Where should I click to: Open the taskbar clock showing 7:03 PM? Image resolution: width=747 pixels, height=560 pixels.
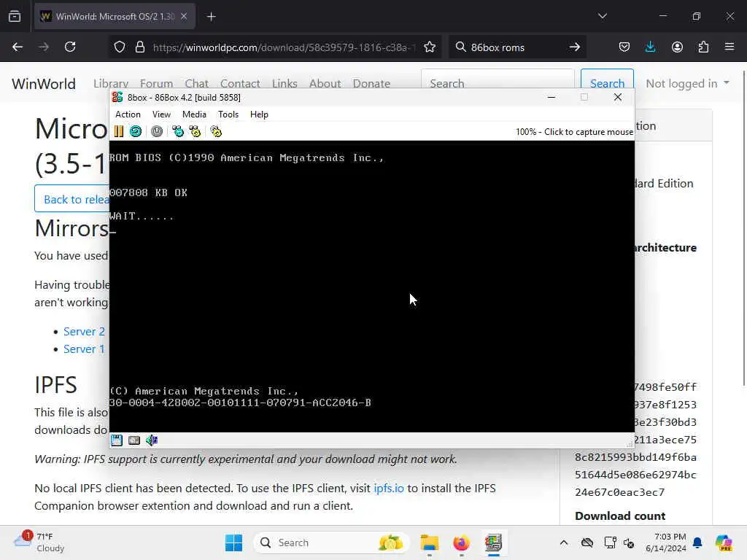click(665, 542)
